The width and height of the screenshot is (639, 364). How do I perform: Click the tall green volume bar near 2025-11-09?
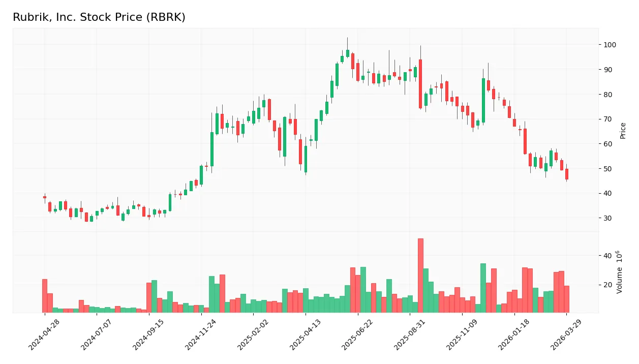click(483, 287)
